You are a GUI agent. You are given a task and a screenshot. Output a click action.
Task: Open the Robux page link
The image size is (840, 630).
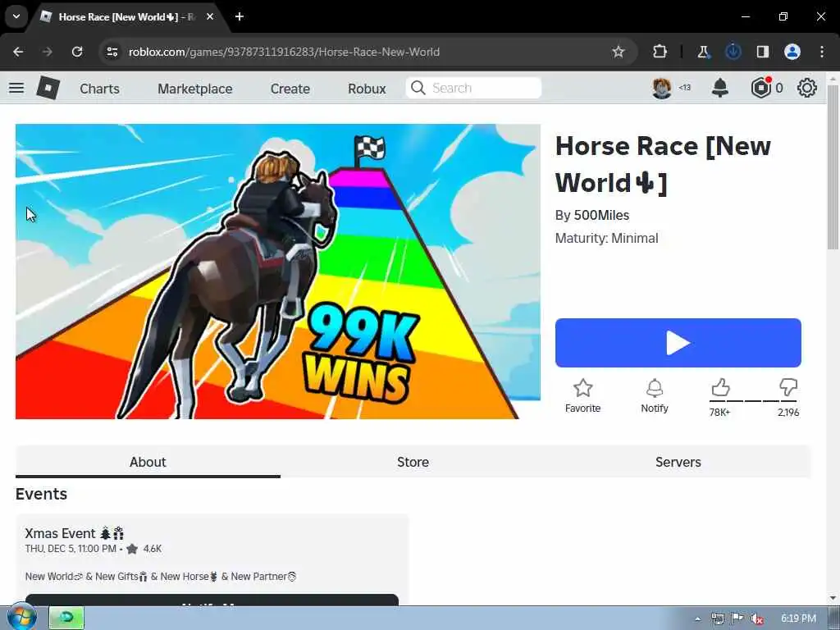(367, 89)
